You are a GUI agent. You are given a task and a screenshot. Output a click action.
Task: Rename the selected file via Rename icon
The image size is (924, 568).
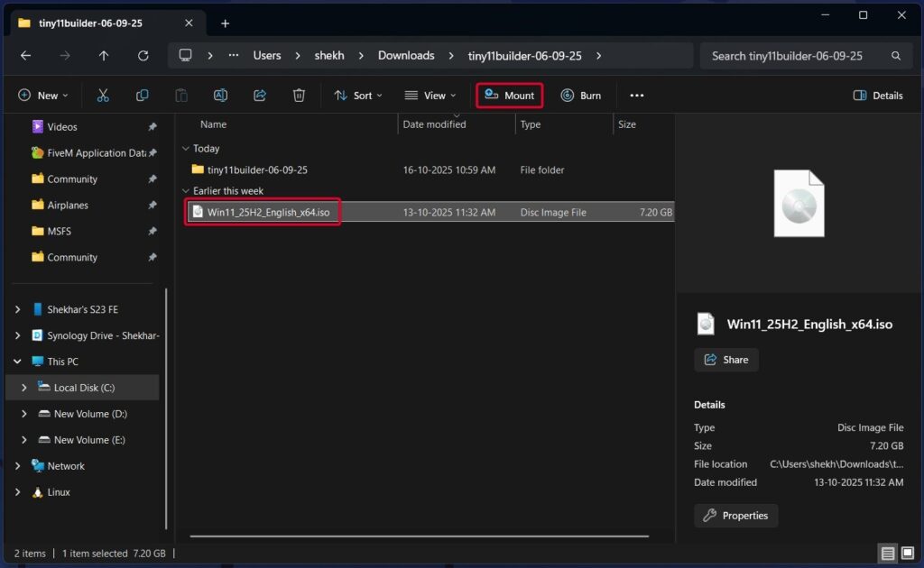(x=220, y=95)
